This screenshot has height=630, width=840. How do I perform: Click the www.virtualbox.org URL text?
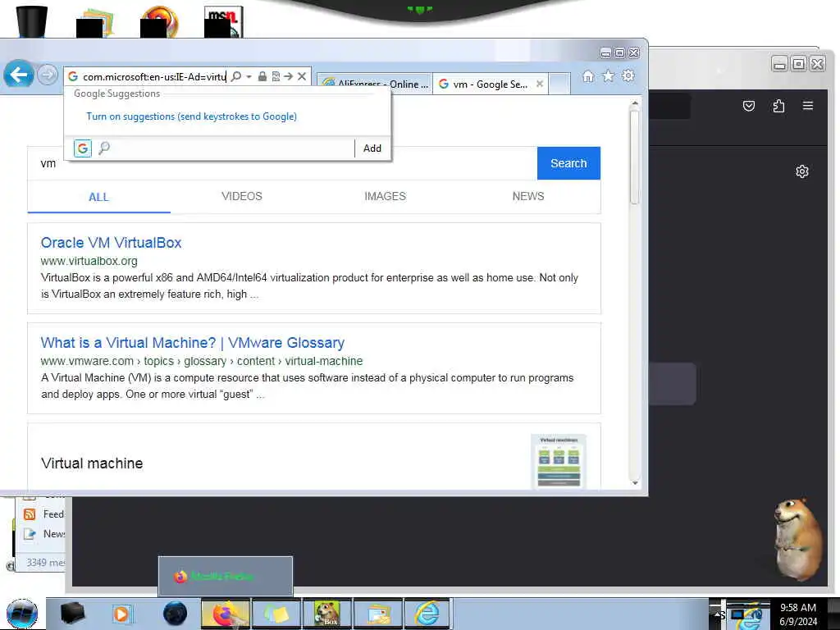coord(89,261)
